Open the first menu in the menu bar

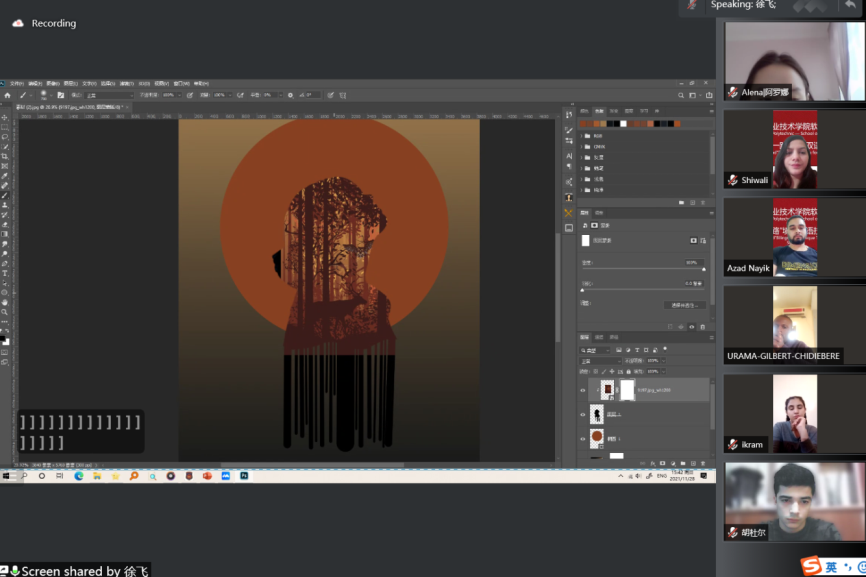pyautogui.click(x=17, y=83)
